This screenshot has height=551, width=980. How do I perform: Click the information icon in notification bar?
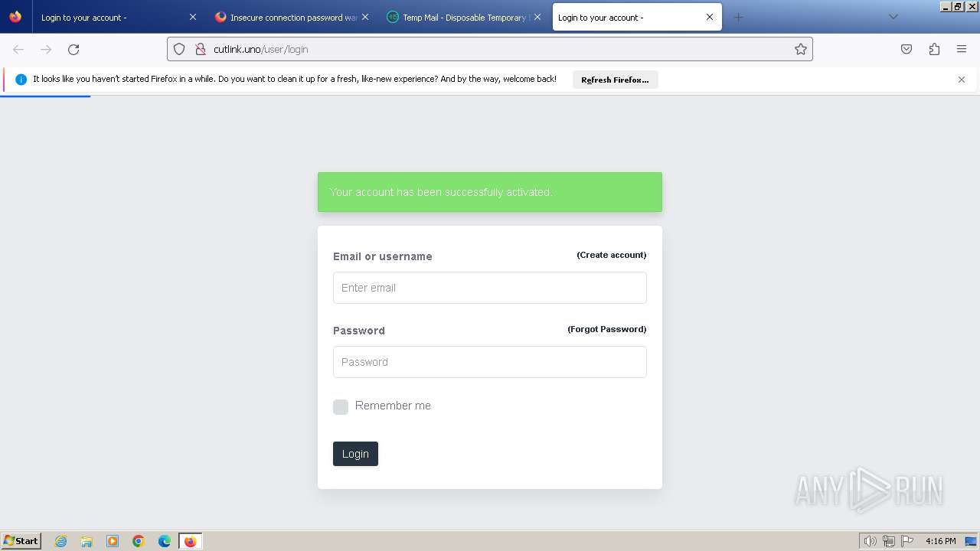21,80
